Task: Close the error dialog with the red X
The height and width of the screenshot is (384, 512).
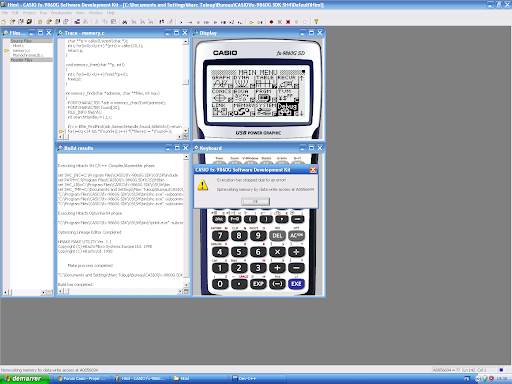Action: [x=313, y=170]
